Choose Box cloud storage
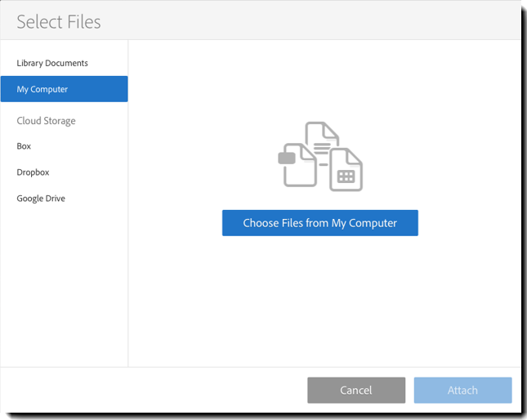Viewport: 527px width, 420px height. [24, 146]
